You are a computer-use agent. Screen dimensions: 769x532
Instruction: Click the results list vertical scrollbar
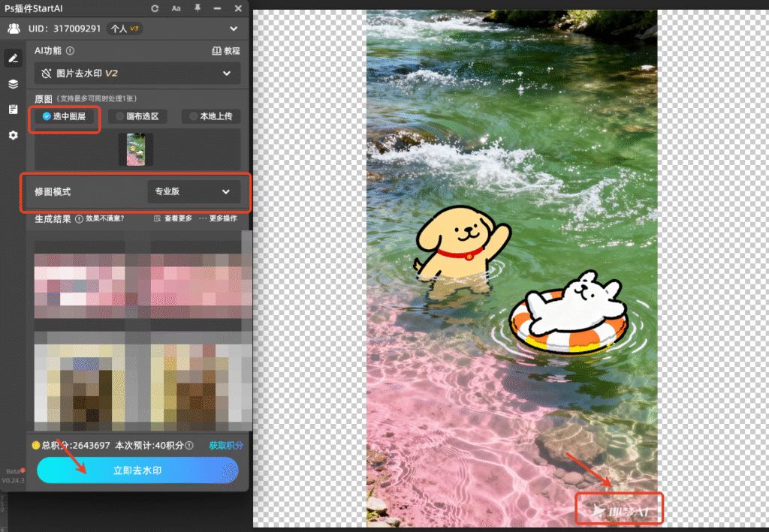(247, 330)
